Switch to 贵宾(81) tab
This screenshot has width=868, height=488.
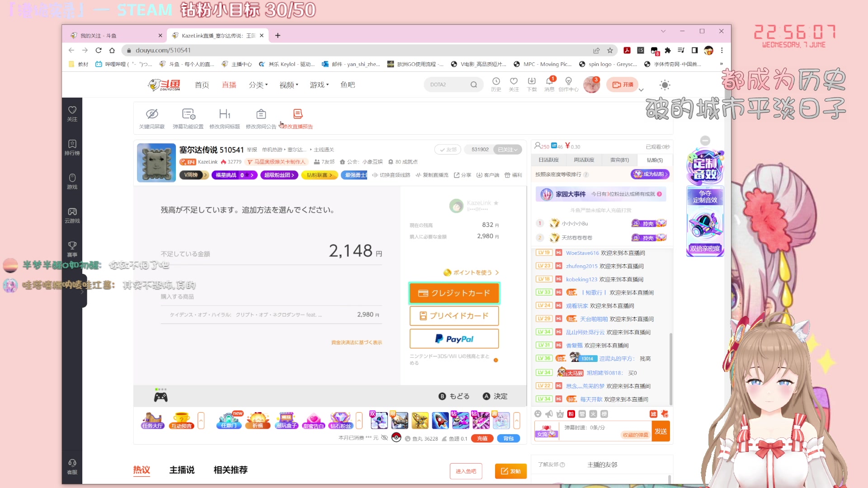tap(619, 160)
